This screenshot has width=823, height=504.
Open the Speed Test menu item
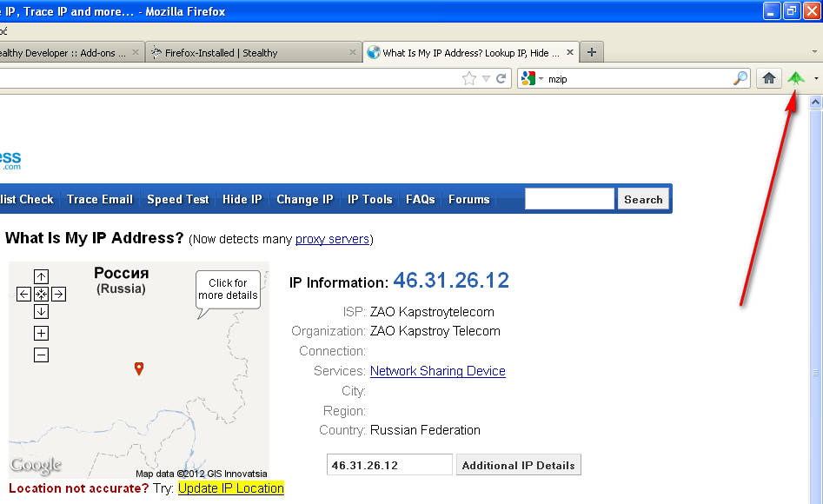pos(178,200)
